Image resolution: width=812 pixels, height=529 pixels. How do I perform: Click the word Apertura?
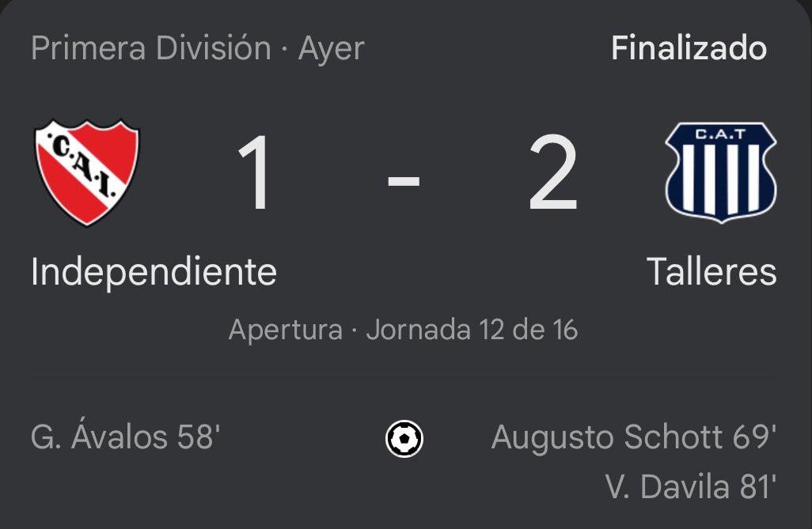286,331
